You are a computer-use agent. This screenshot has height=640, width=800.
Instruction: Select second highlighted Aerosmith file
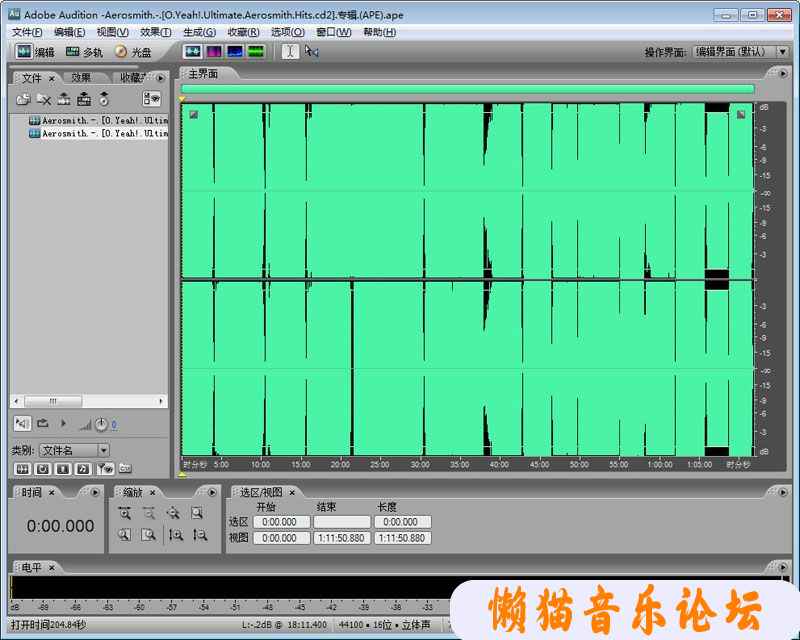(x=98, y=133)
